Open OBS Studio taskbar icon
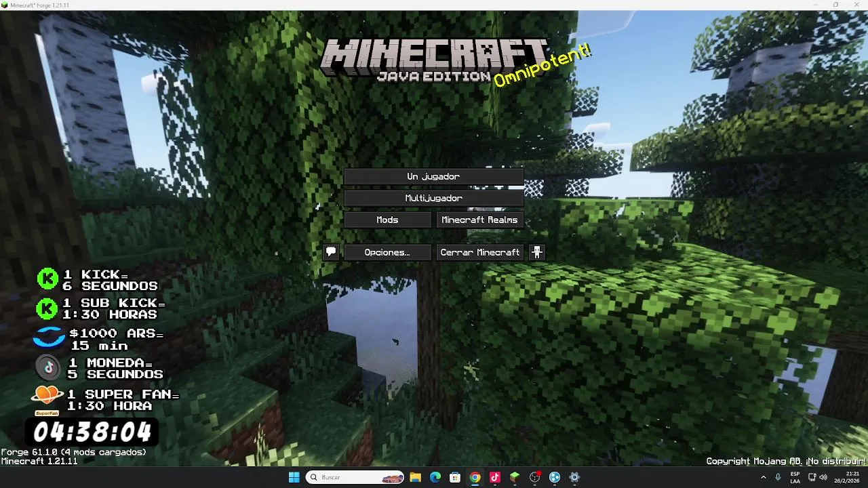The width and height of the screenshot is (868, 488). [x=535, y=477]
